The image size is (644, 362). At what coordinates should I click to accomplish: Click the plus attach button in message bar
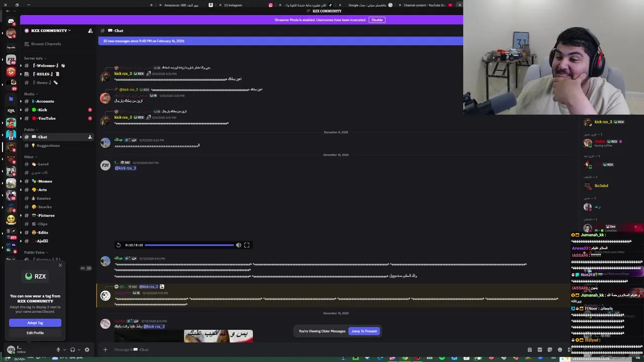click(105, 349)
